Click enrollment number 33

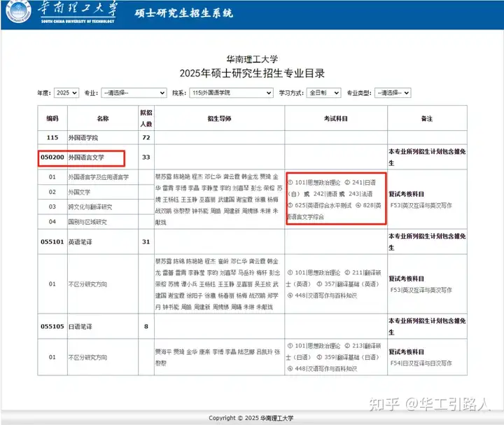point(146,158)
